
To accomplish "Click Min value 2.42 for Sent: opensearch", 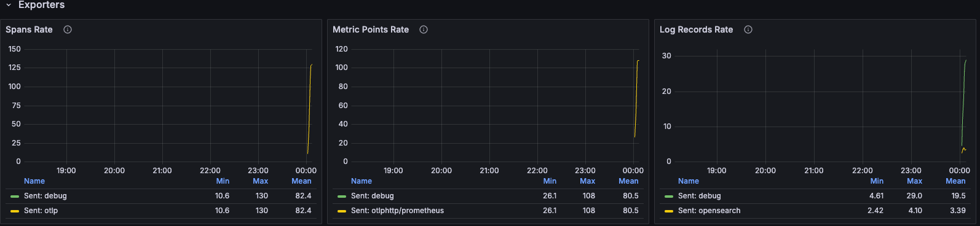I will [875, 211].
